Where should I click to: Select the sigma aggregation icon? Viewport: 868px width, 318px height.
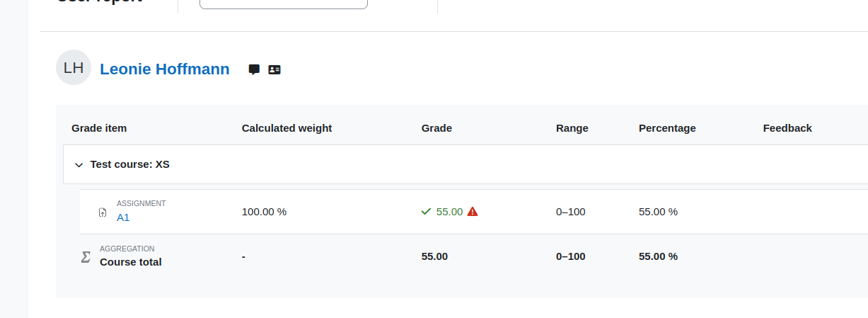click(x=86, y=256)
